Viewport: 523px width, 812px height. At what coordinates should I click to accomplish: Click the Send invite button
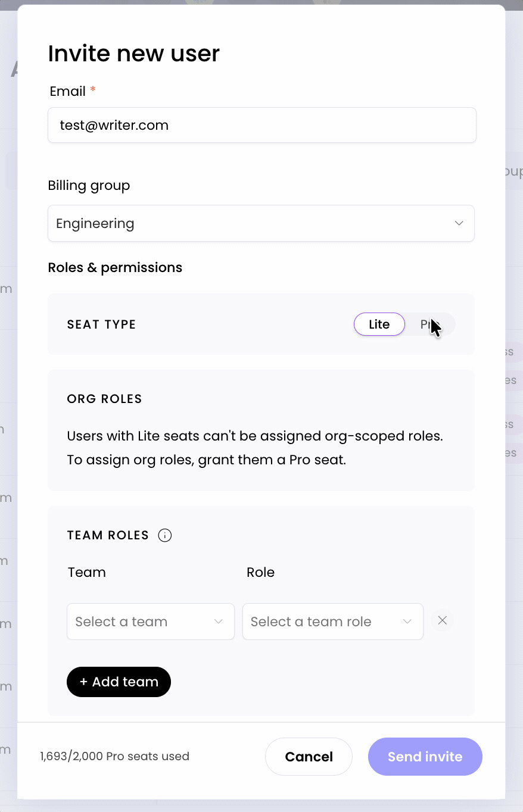[x=425, y=757]
